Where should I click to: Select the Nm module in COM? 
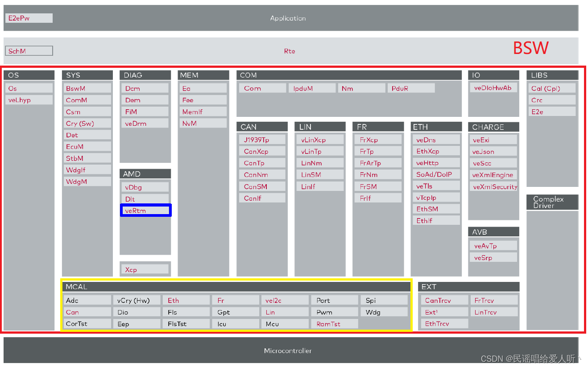click(361, 88)
